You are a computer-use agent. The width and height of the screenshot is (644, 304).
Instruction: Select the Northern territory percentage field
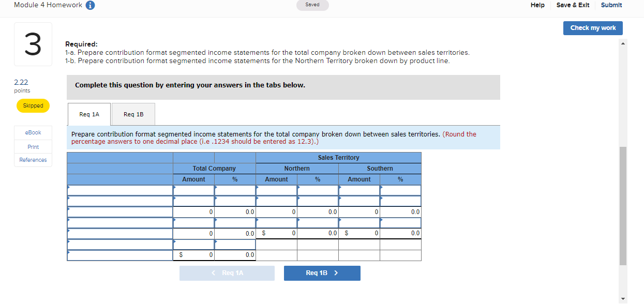318,190
